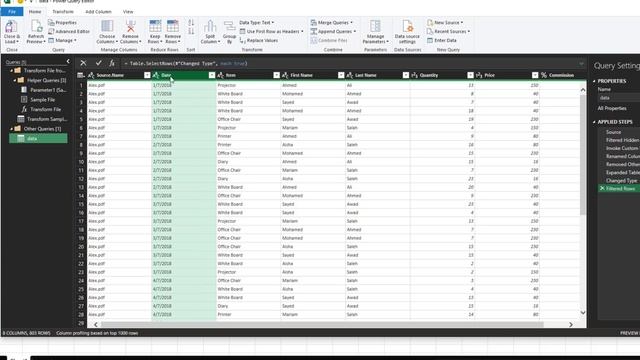Click the fx formula icon
This screenshot has height=360, width=640.
112,63
